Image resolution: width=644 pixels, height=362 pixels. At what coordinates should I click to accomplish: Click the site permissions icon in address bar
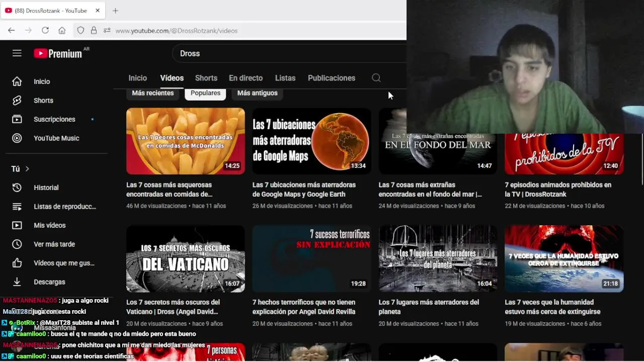(x=107, y=31)
